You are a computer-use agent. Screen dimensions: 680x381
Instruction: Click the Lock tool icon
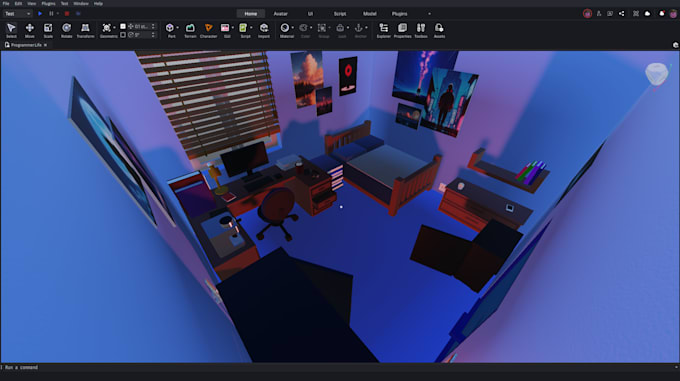tap(340, 28)
